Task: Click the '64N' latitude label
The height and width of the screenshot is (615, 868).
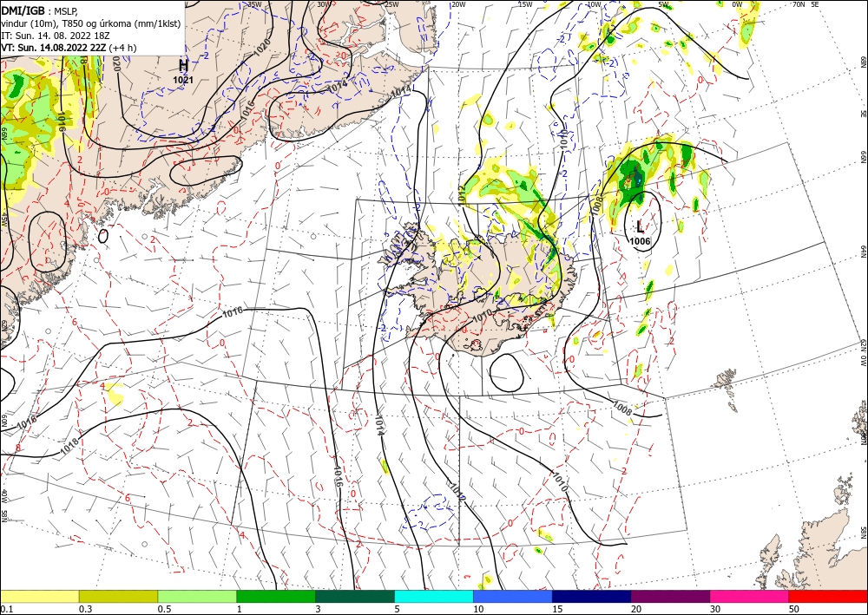Action: tap(863, 251)
